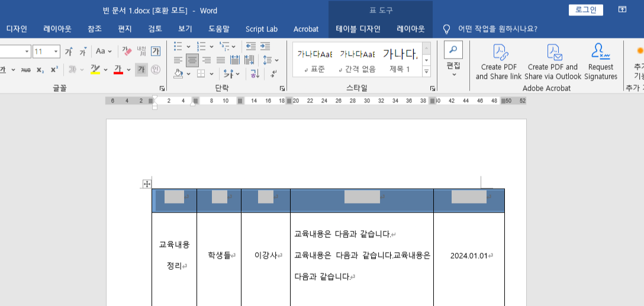This screenshot has width=644, height=306.
Task: Toggle strikethrough formatting
Action: pos(26,70)
